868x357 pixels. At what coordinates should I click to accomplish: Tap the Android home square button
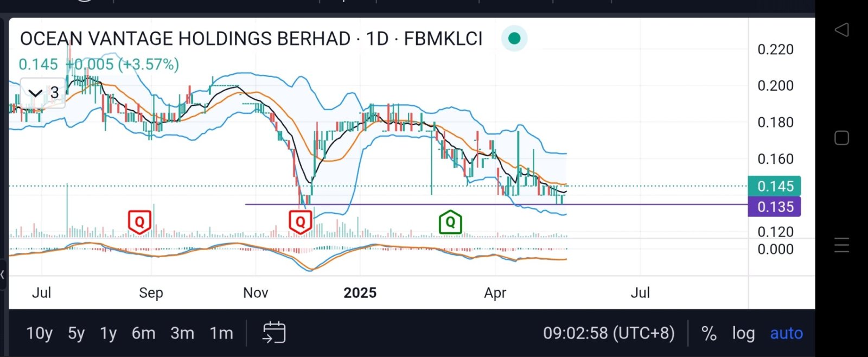click(841, 138)
